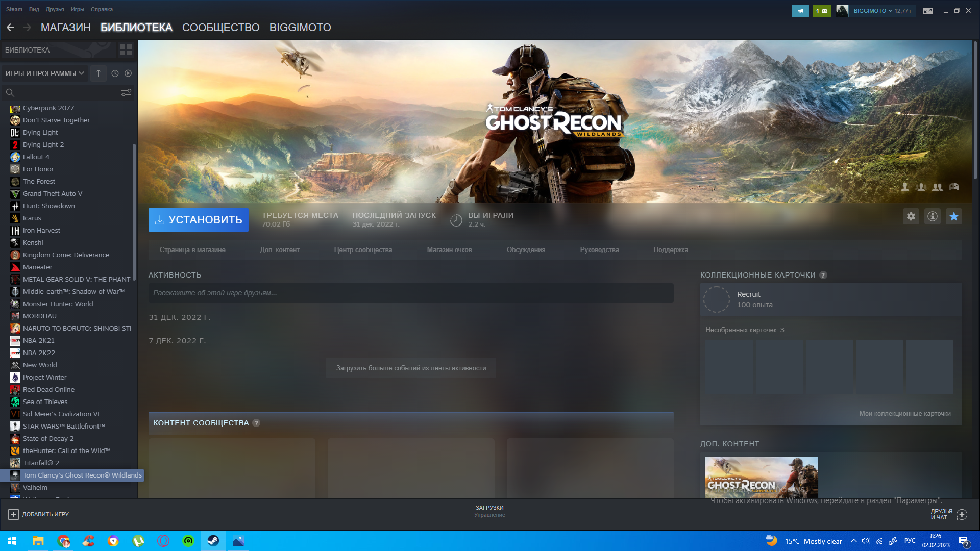
Task: Open Google Chrome from the taskbar
Action: tap(63, 541)
